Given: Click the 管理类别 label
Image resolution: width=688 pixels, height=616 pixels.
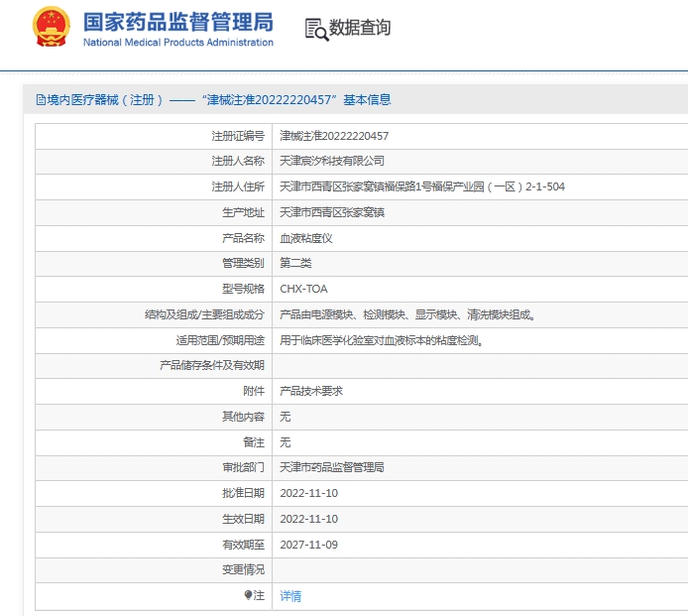Looking at the screenshot, I should (x=243, y=263).
